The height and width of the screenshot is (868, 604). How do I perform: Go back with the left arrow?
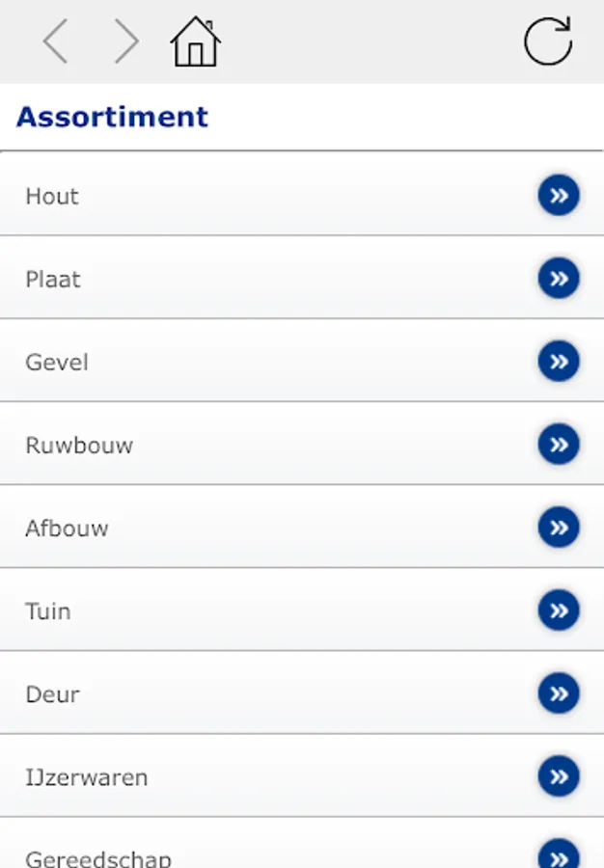point(55,41)
